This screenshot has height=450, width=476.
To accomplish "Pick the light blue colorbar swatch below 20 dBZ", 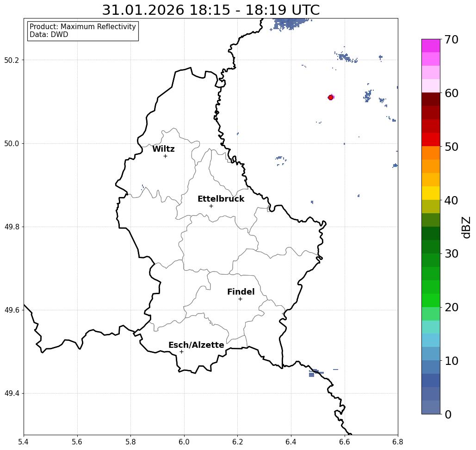I will coord(431,340).
